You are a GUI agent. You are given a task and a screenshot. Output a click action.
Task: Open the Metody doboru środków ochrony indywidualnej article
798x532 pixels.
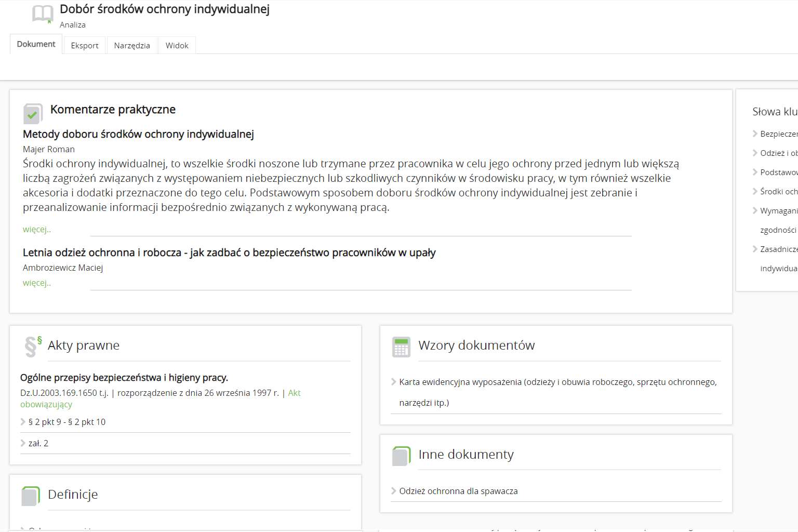(138, 134)
